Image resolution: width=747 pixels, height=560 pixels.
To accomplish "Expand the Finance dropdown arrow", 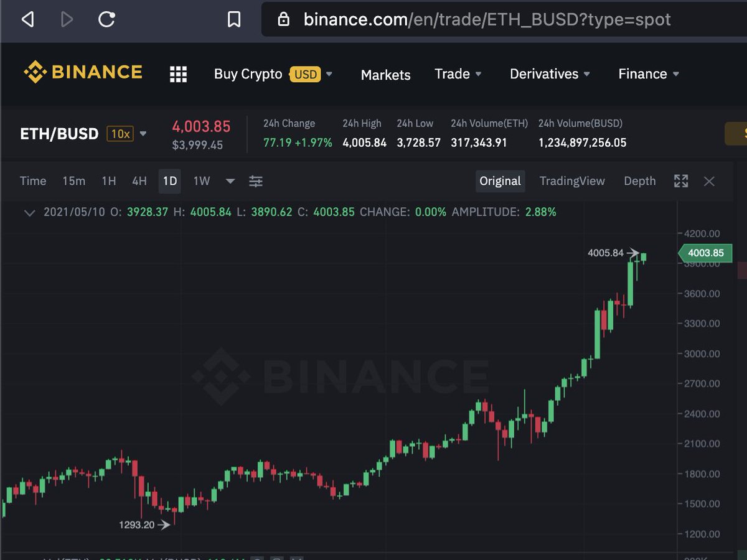I will 676,74.
